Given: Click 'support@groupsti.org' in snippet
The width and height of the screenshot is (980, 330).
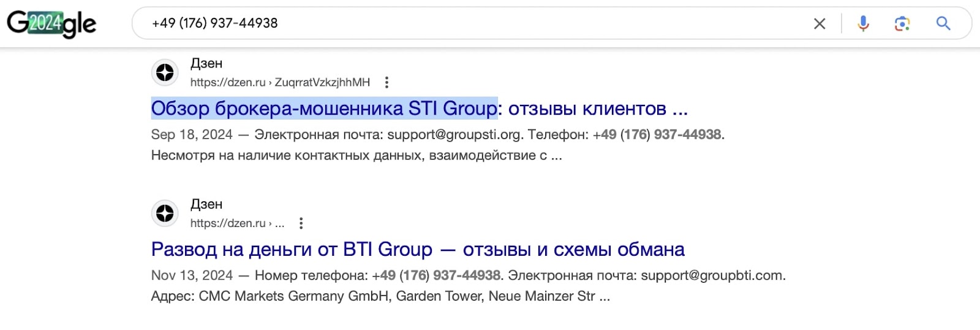Looking at the screenshot, I should point(454,134).
